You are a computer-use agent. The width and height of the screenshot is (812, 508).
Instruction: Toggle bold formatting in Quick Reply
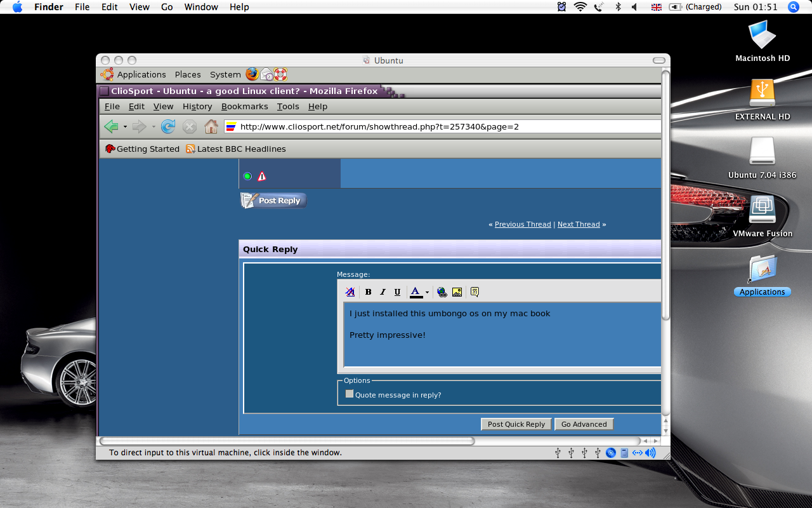pyautogui.click(x=368, y=292)
